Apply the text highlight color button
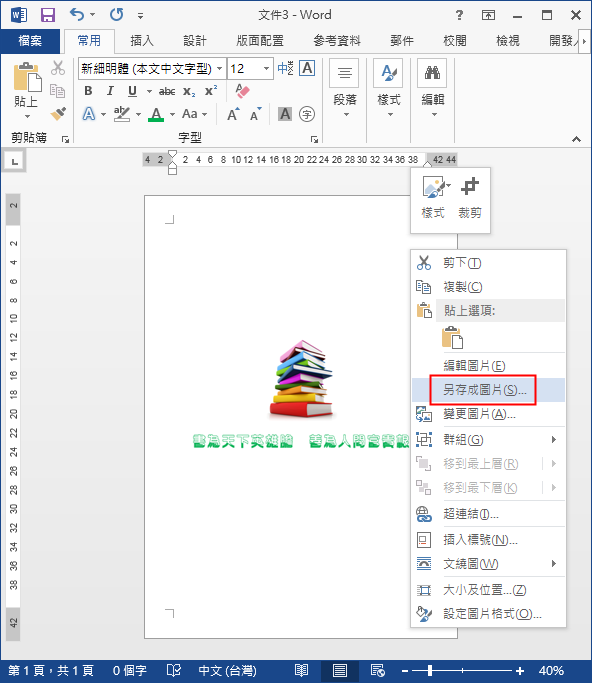 coord(122,114)
